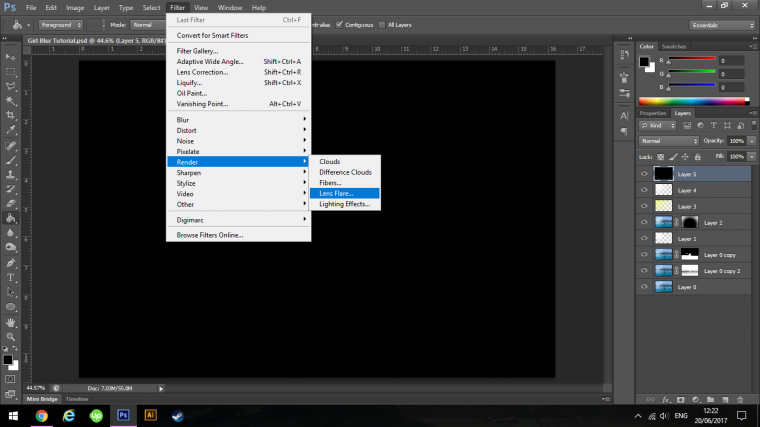This screenshot has height=427, width=760.
Task: Click the red R color slider
Action: coord(692,59)
